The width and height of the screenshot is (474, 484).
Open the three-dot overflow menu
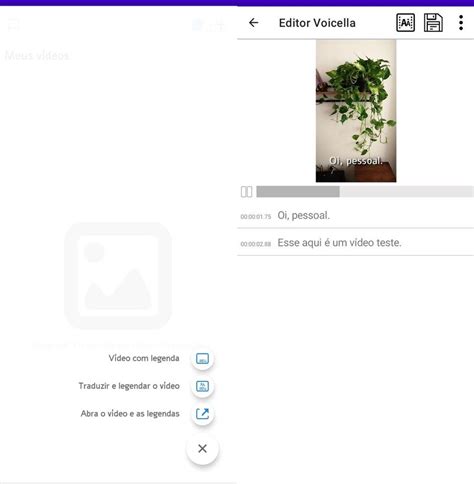[x=461, y=23]
